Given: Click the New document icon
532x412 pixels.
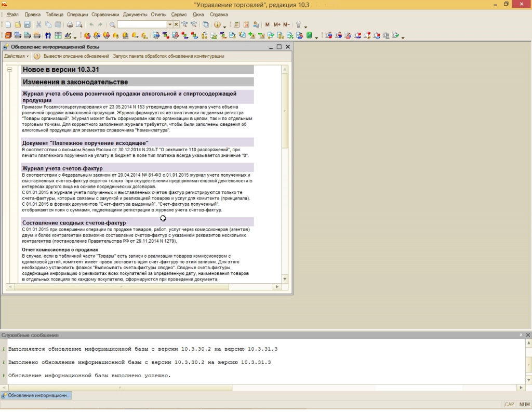Looking at the screenshot, I should [x=8, y=24].
